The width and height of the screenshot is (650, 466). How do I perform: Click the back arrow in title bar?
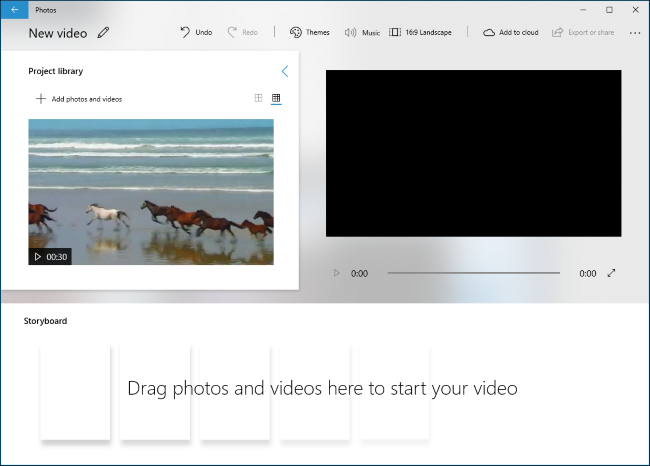pyautogui.click(x=14, y=9)
